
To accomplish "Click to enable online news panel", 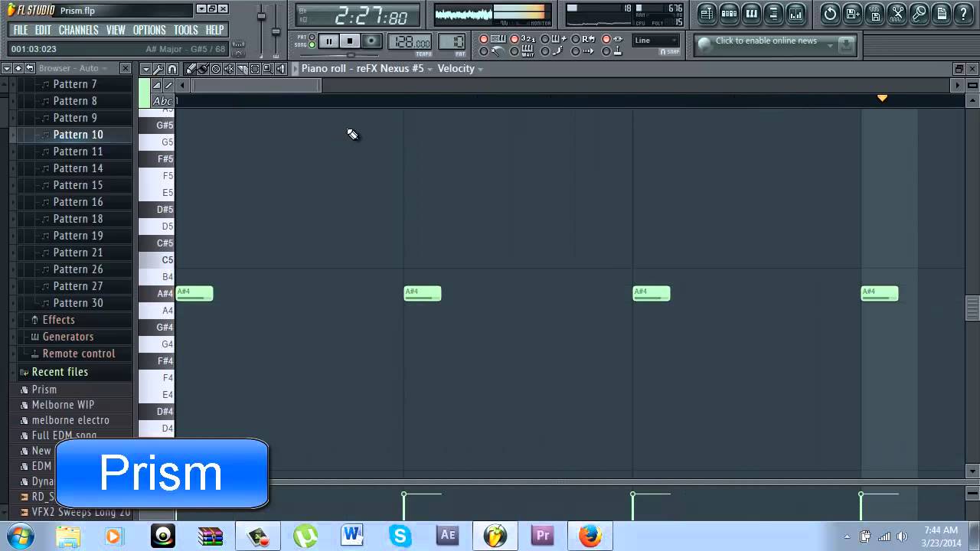I will tap(774, 45).
